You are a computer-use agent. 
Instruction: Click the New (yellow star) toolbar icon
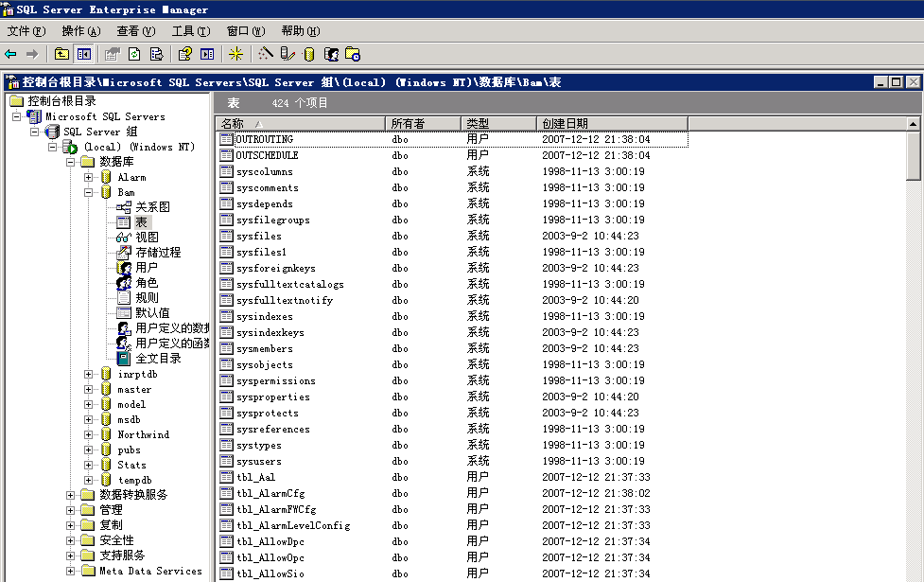(236, 54)
